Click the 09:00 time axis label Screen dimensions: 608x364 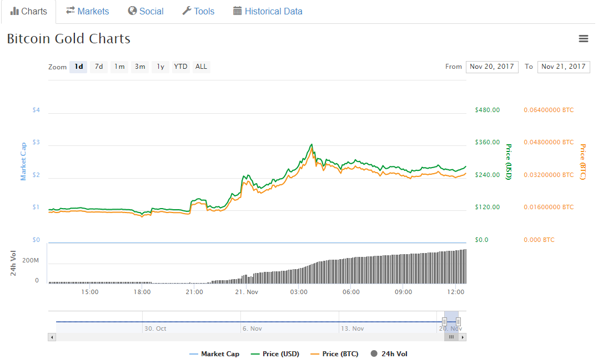(403, 292)
